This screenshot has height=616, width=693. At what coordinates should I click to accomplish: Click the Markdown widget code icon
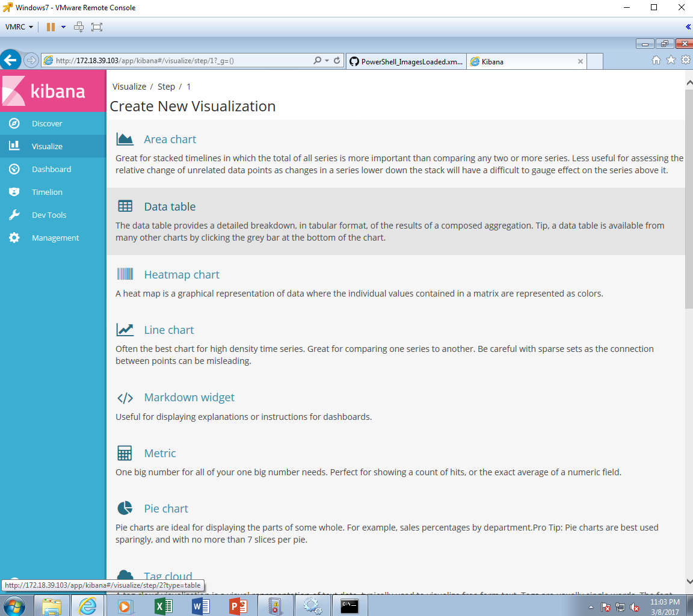(x=125, y=398)
